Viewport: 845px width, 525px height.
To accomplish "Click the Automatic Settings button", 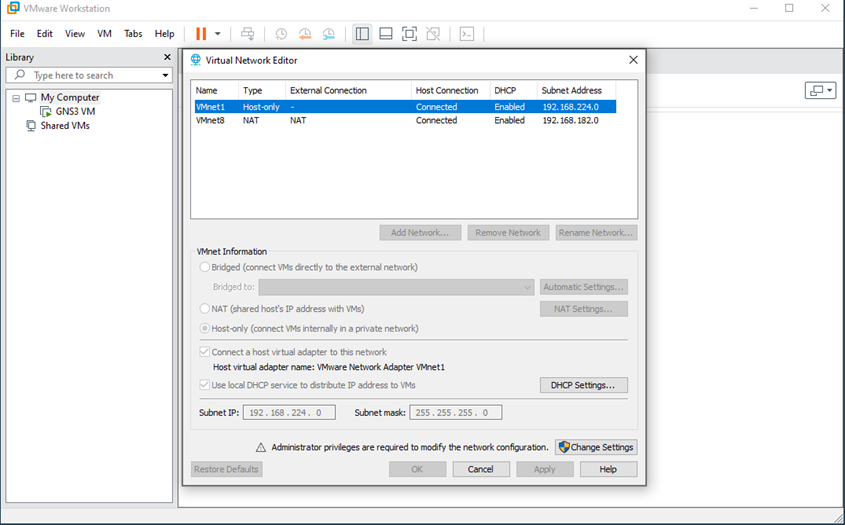I will pos(584,287).
